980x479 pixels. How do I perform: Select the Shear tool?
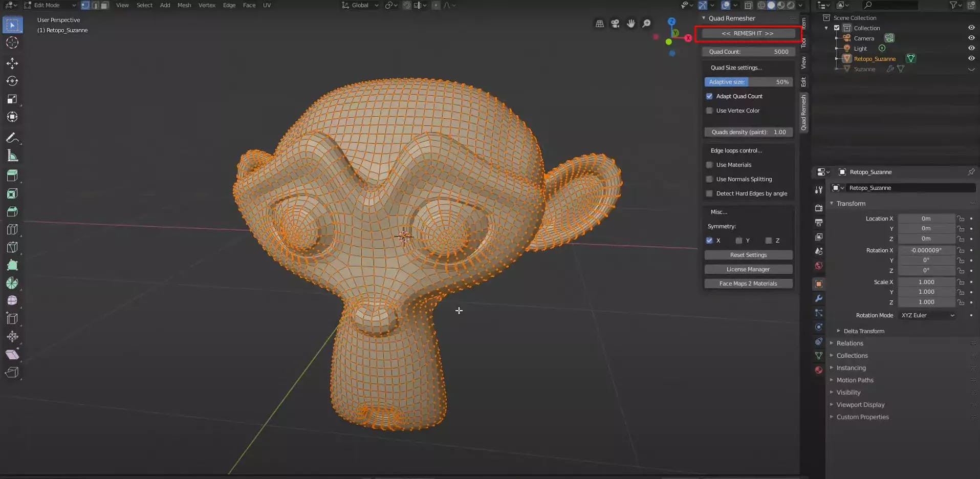[12, 355]
